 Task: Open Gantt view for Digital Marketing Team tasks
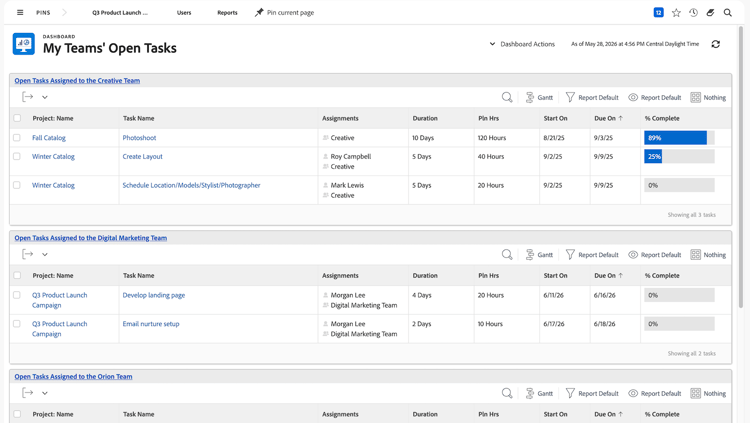[x=539, y=255]
